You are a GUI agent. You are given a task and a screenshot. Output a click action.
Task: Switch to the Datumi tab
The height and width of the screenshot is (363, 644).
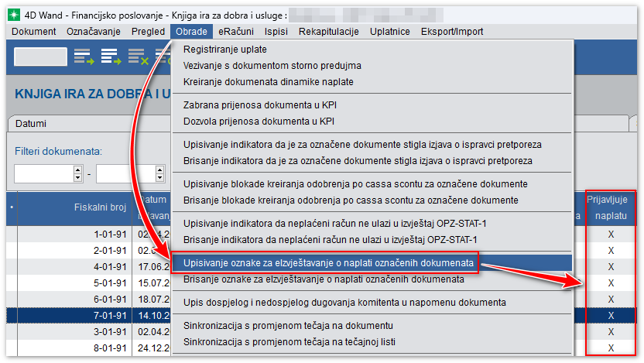31,123
